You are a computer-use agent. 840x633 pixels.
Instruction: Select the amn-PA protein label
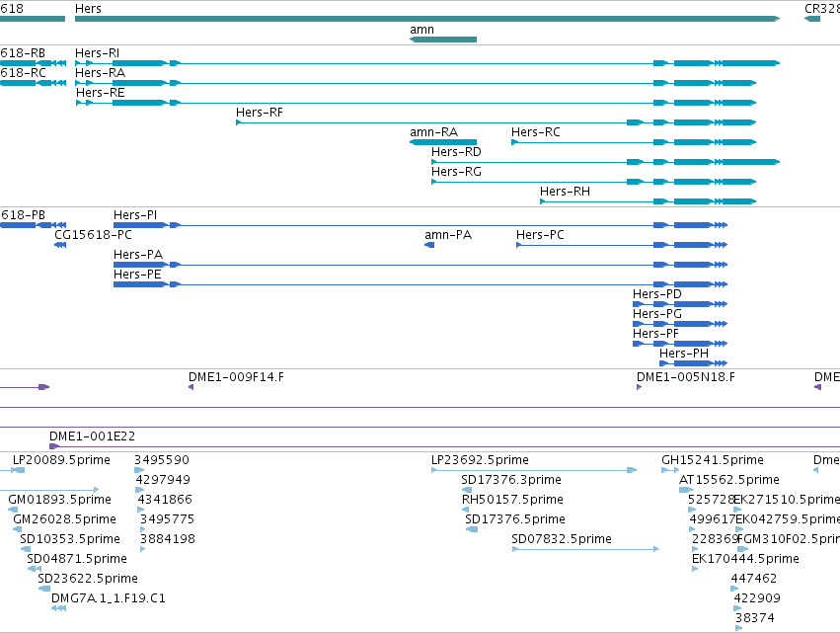[x=448, y=235]
